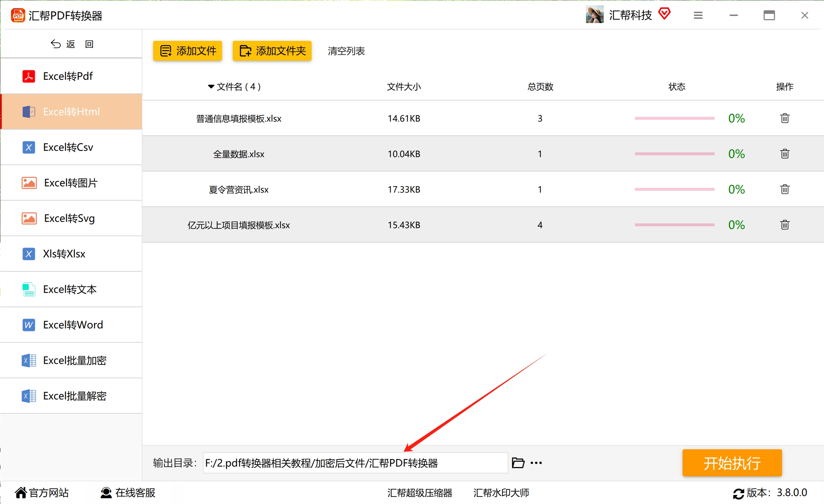Viewport: 824px width, 504px height.
Task: Click the 添加文件 button
Action: pos(188,51)
